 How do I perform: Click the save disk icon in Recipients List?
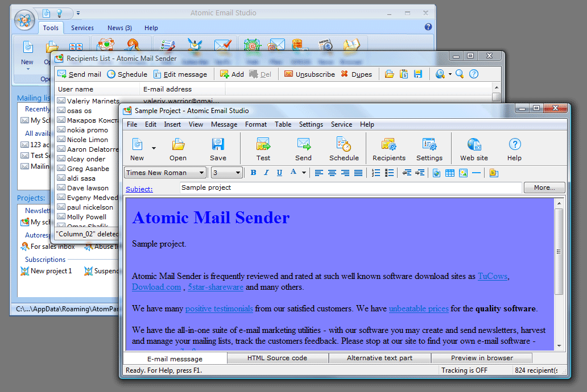coord(418,74)
